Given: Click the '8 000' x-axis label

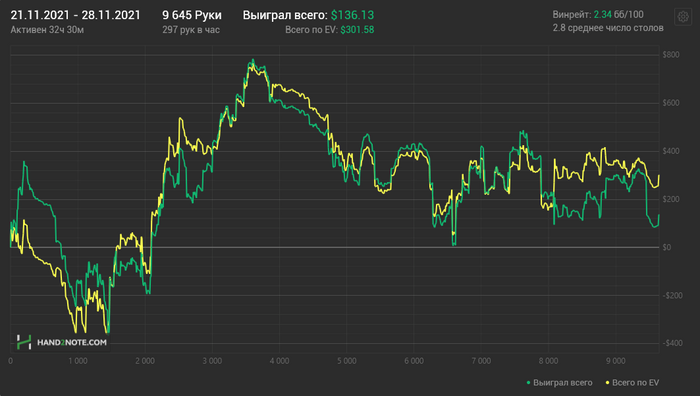Looking at the screenshot, I should click(x=548, y=361).
